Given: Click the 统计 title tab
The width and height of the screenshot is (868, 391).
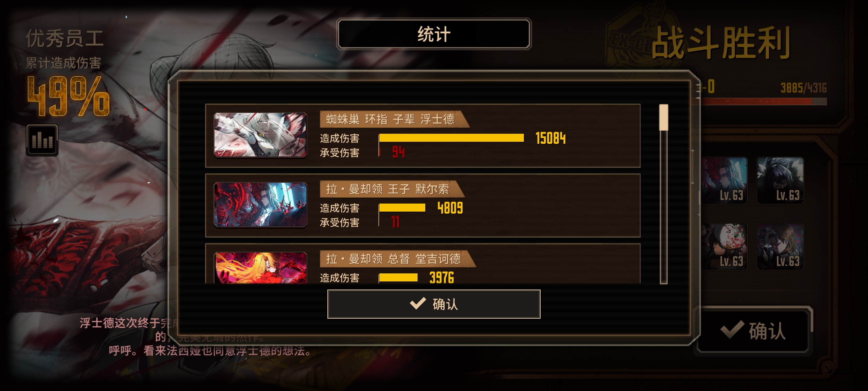Looking at the screenshot, I should (x=434, y=34).
